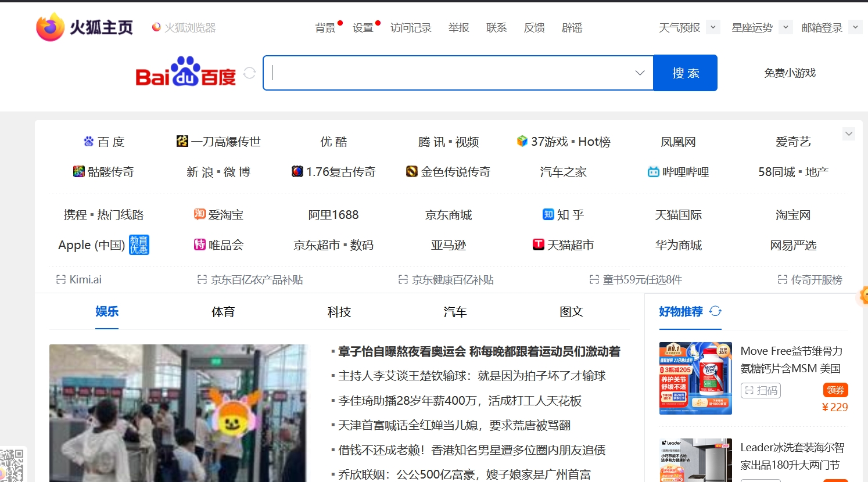The width and height of the screenshot is (868, 482).
Task: Open the 网易严选 link
Action: coord(793,245)
